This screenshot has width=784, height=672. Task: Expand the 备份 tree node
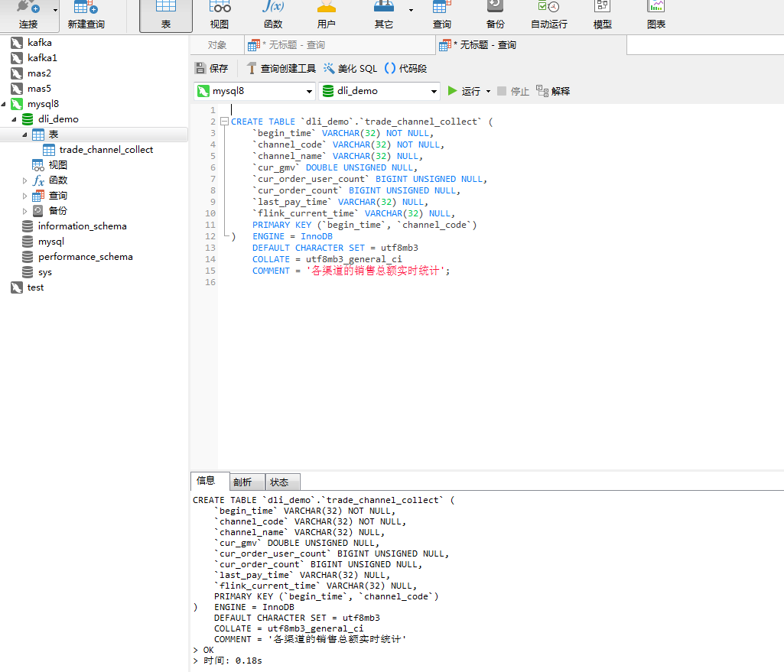24,211
